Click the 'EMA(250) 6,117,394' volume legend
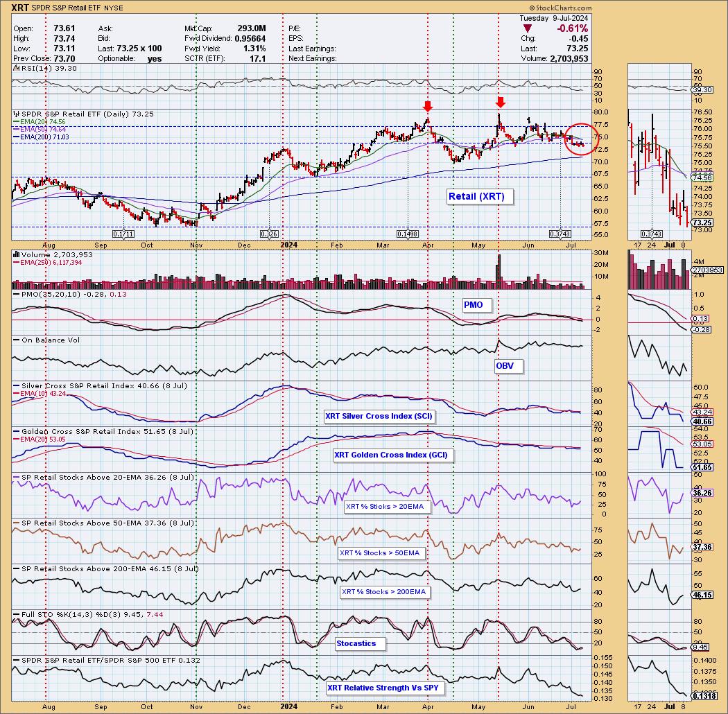This screenshot has height=714, width=728. (46, 262)
